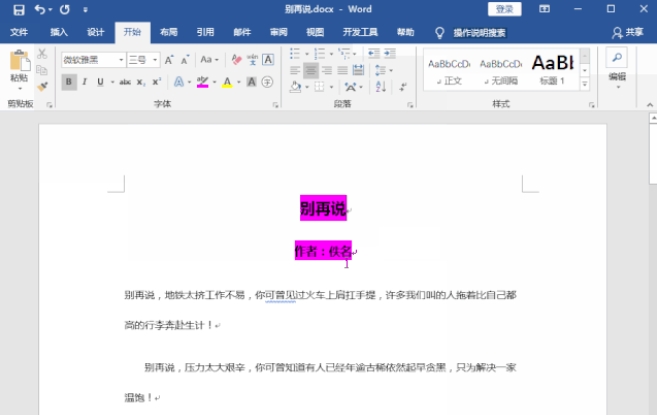The width and height of the screenshot is (657, 415).
Task: Toggle Italic formatting
Action: click(x=85, y=82)
